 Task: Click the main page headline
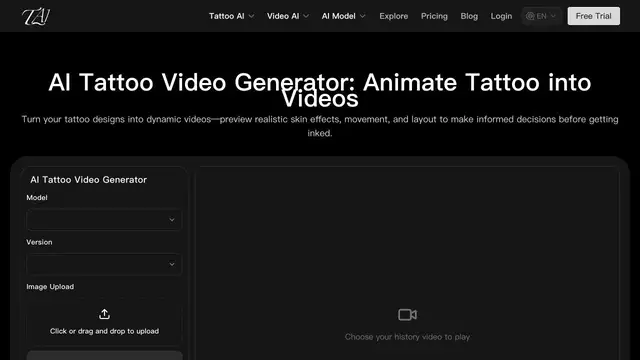pyautogui.click(x=320, y=90)
